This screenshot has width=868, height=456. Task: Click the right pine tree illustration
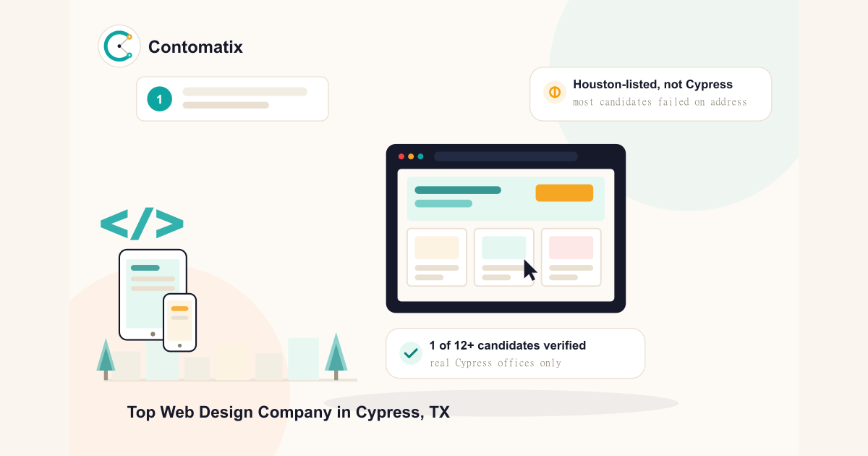pyautogui.click(x=336, y=356)
